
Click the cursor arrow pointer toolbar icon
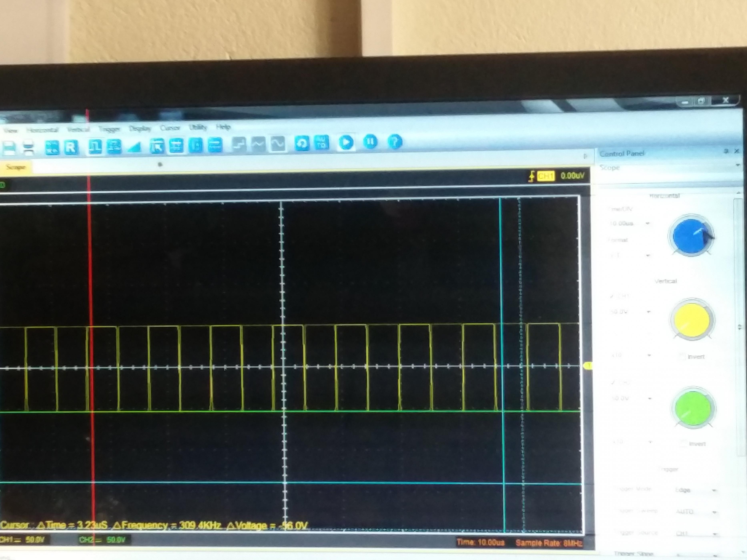coord(157,146)
